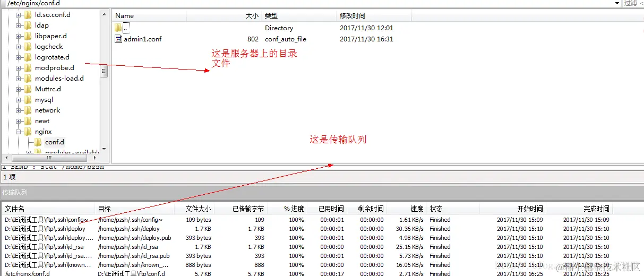This screenshot has height=276, width=644.
Task: Click the modprobe.d folder icon
Action: (28, 68)
